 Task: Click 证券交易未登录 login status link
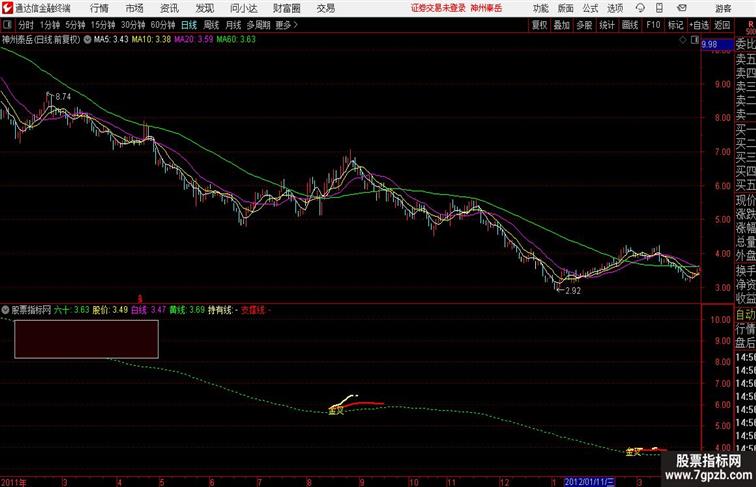click(438, 8)
